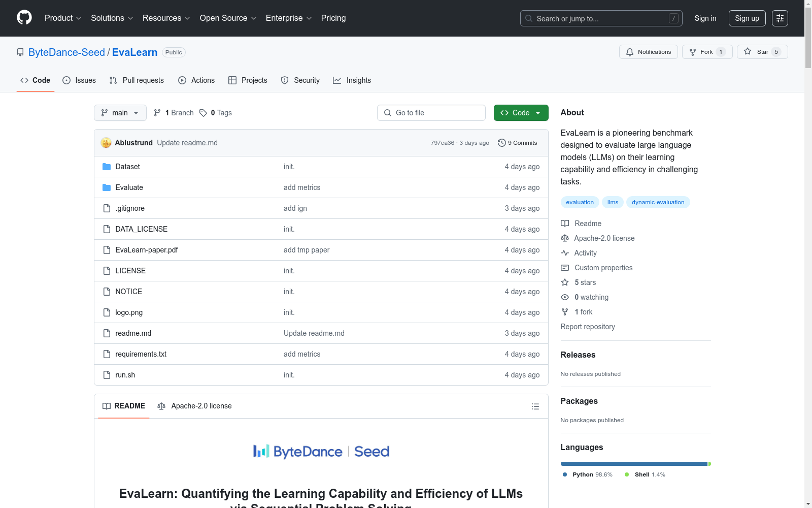Open the README outline list icon
Screen dimensions: 812x508
(x=535, y=406)
